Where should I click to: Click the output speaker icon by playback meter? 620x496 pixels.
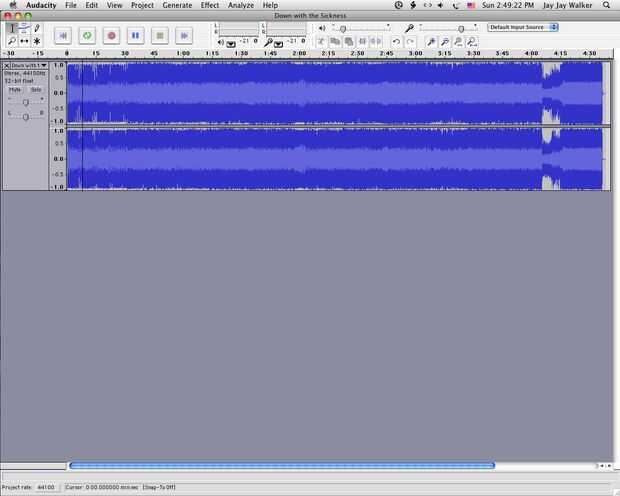click(x=221, y=42)
